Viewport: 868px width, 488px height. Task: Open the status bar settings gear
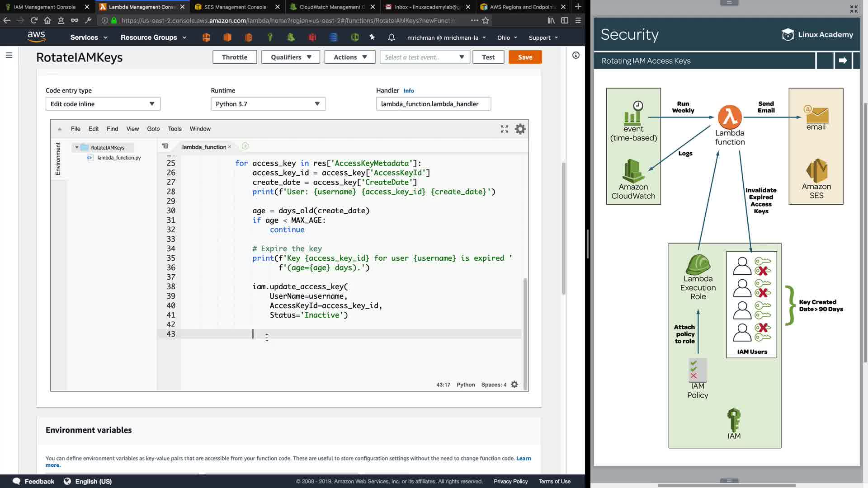click(x=514, y=385)
